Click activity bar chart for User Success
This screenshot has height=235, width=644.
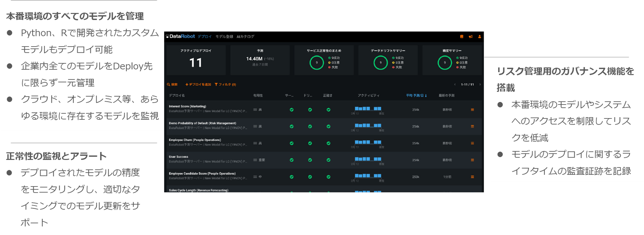point(368,159)
